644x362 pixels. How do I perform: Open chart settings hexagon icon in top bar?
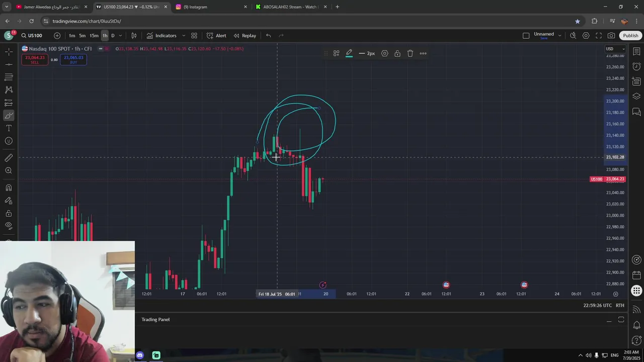click(586, 36)
